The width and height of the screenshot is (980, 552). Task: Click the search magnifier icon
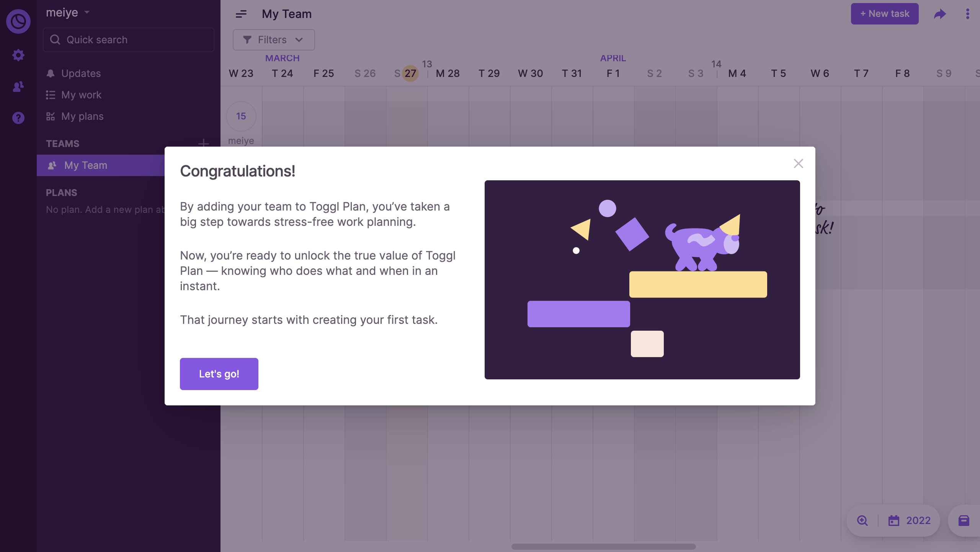point(55,39)
